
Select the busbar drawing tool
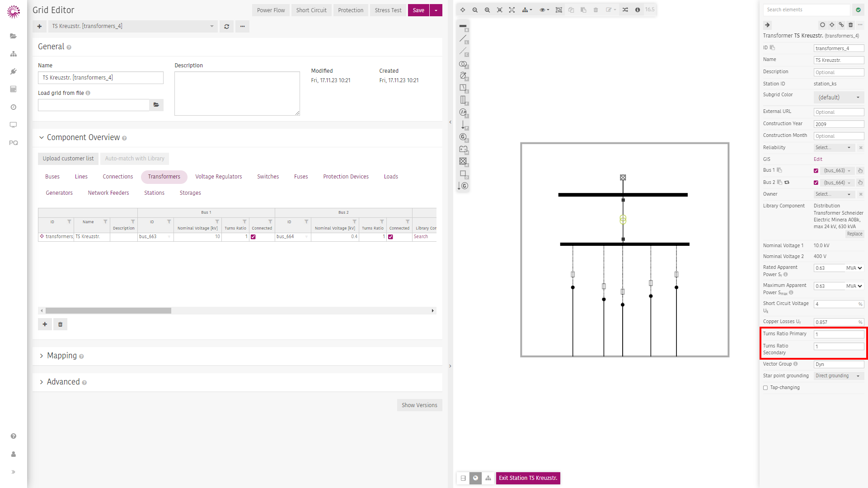[463, 27]
